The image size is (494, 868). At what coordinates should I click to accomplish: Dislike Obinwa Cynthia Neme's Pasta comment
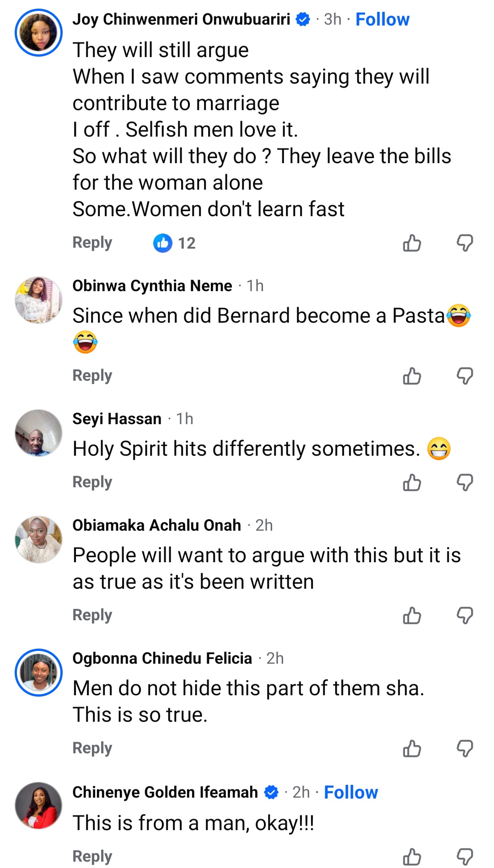465,376
